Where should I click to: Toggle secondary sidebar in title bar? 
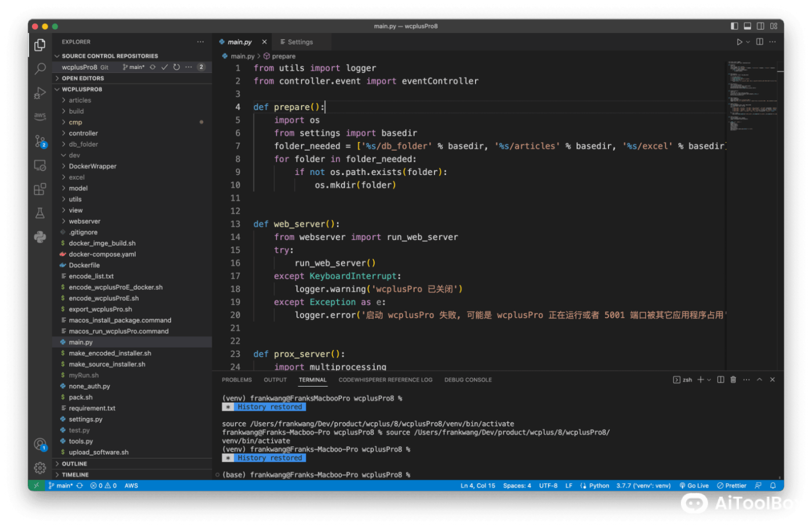pos(760,26)
